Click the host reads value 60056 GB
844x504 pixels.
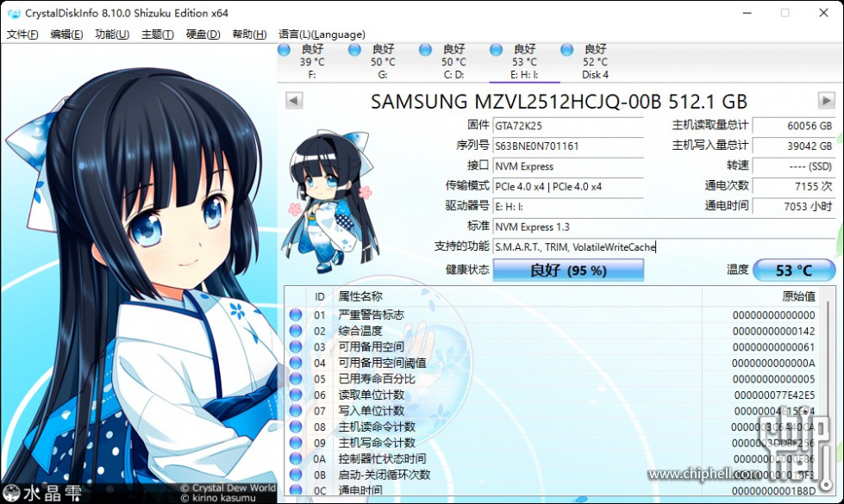(x=794, y=126)
